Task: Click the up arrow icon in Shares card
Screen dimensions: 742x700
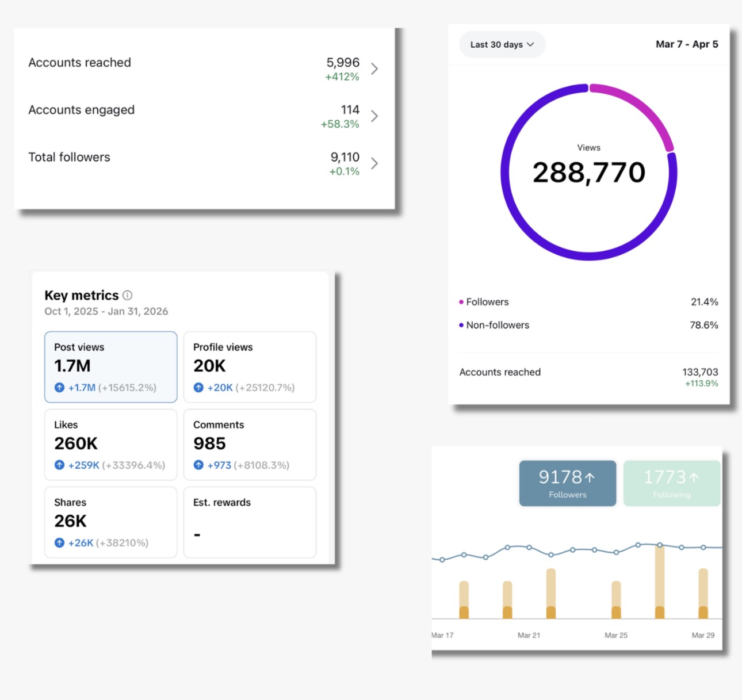Action: 59,543
